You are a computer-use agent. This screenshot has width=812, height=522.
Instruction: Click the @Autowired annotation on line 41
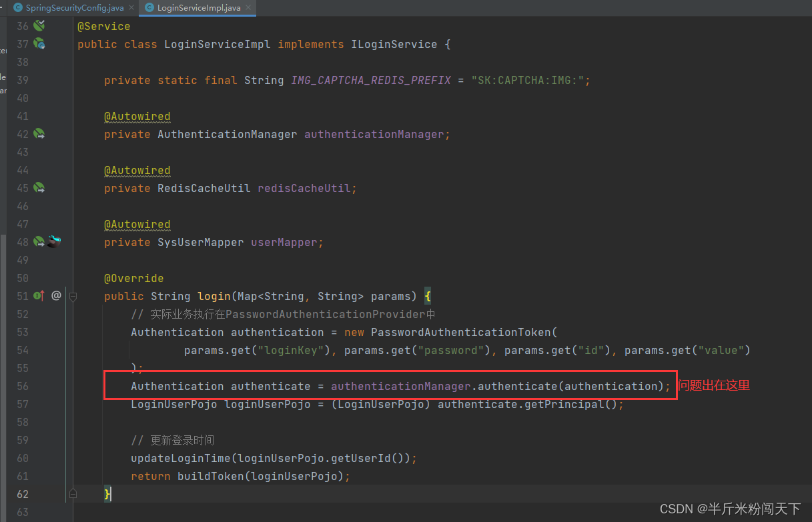[x=137, y=116]
